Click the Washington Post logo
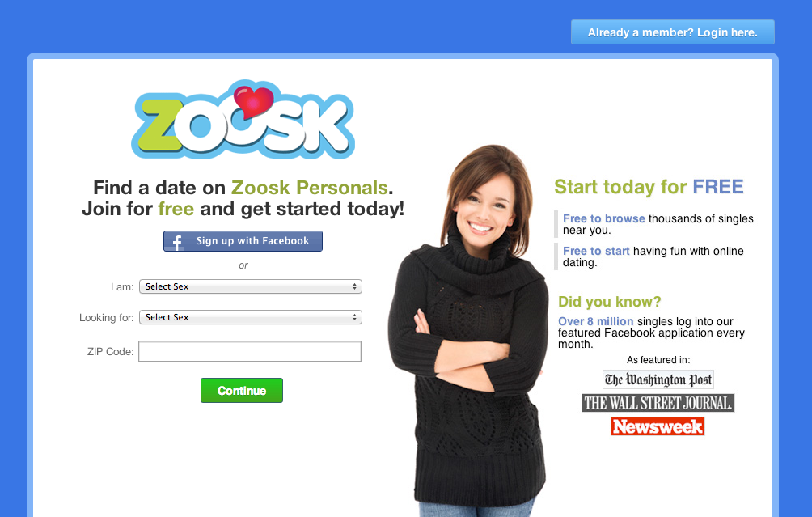This screenshot has width=812, height=517. [x=658, y=379]
